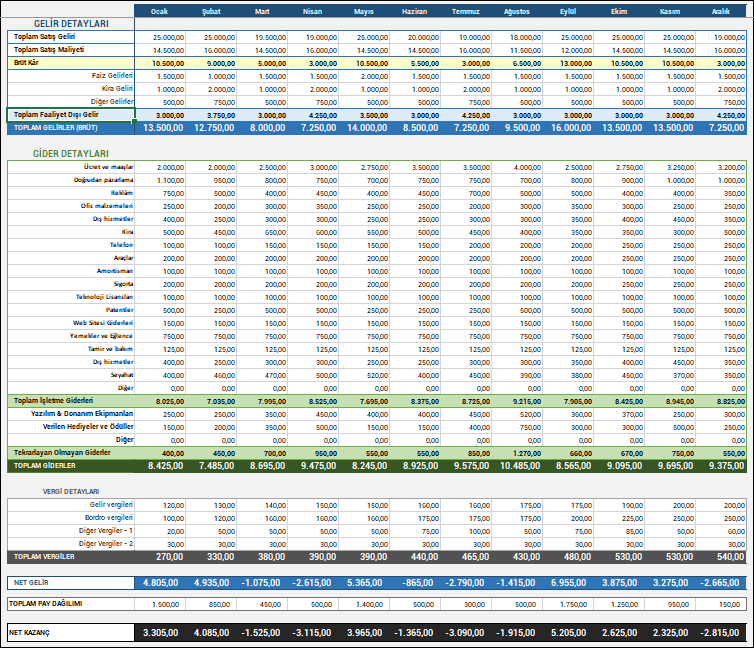
Task: Select the GELİR DETAYLARI heading
Action: click(x=71, y=24)
